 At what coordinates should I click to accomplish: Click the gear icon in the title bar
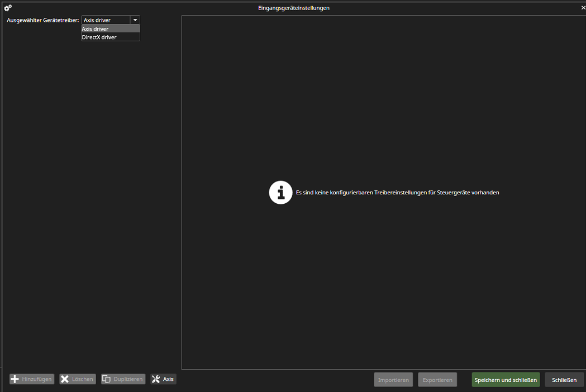(x=8, y=8)
